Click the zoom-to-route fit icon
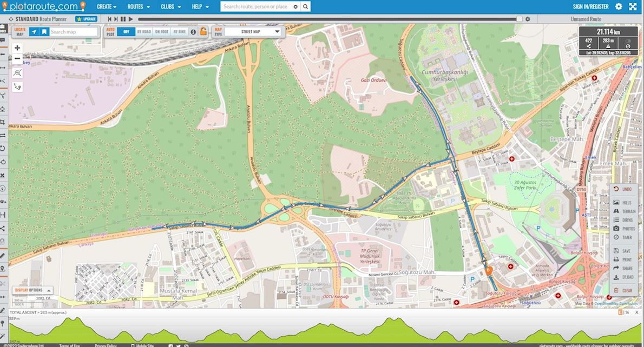The width and height of the screenshot is (644, 347). tap(17, 73)
